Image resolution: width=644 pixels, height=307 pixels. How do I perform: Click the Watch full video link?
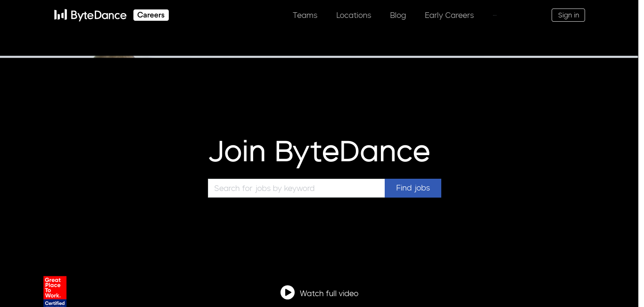click(x=329, y=293)
